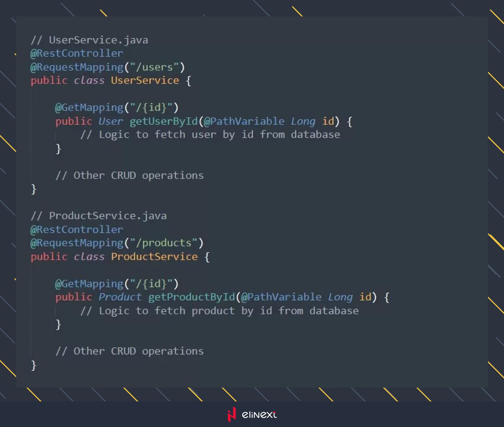Click the fetch user by id comment

[210, 135]
